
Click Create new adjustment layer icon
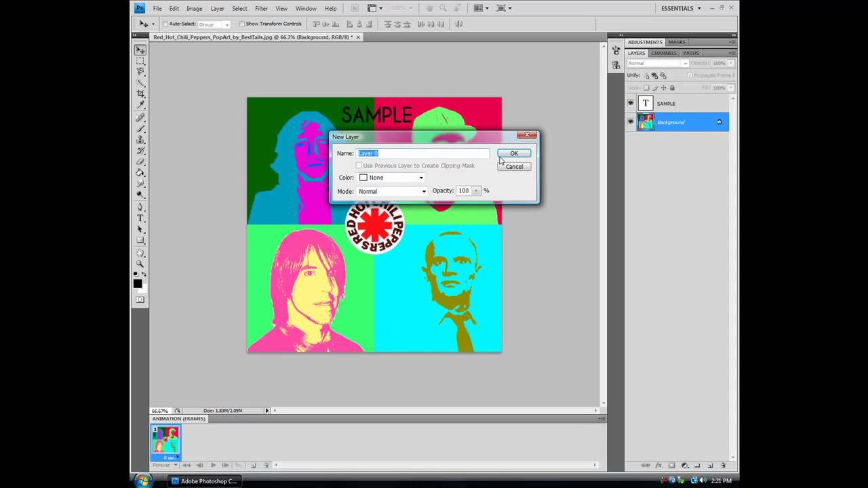click(684, 466)
